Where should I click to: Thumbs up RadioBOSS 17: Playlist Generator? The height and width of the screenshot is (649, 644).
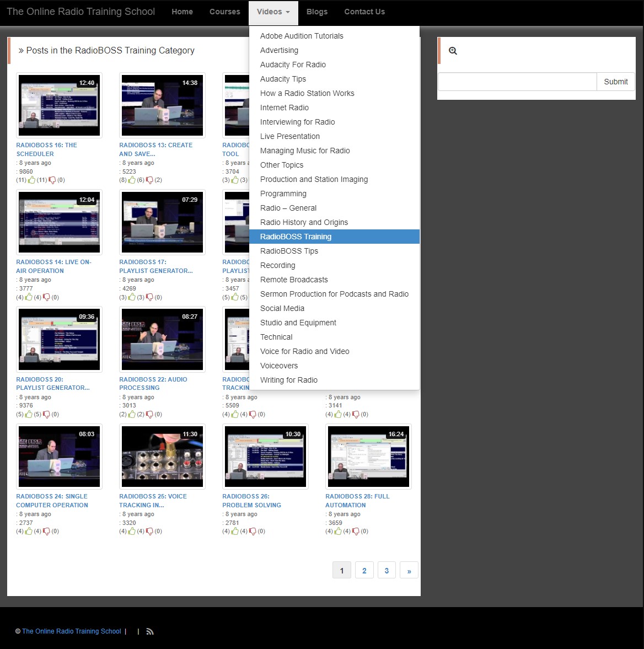[x=132, y=297]
